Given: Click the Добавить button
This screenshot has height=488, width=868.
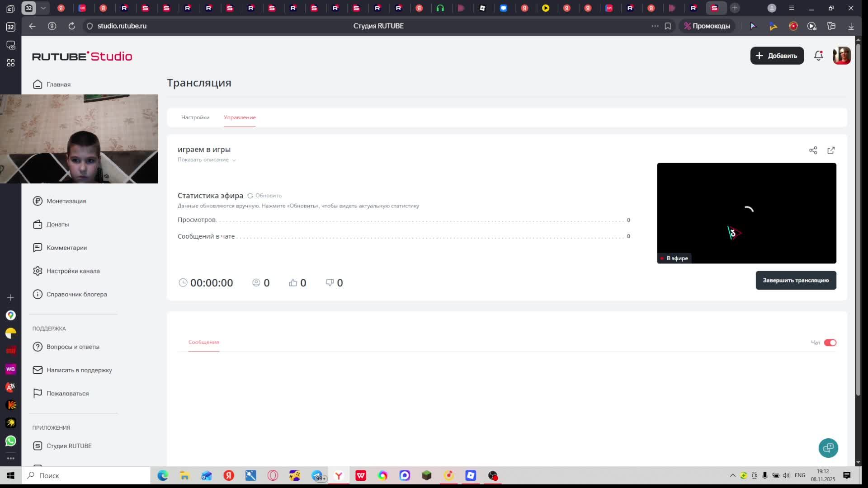Looking at the screenshot, I should (x=777, y=56).
